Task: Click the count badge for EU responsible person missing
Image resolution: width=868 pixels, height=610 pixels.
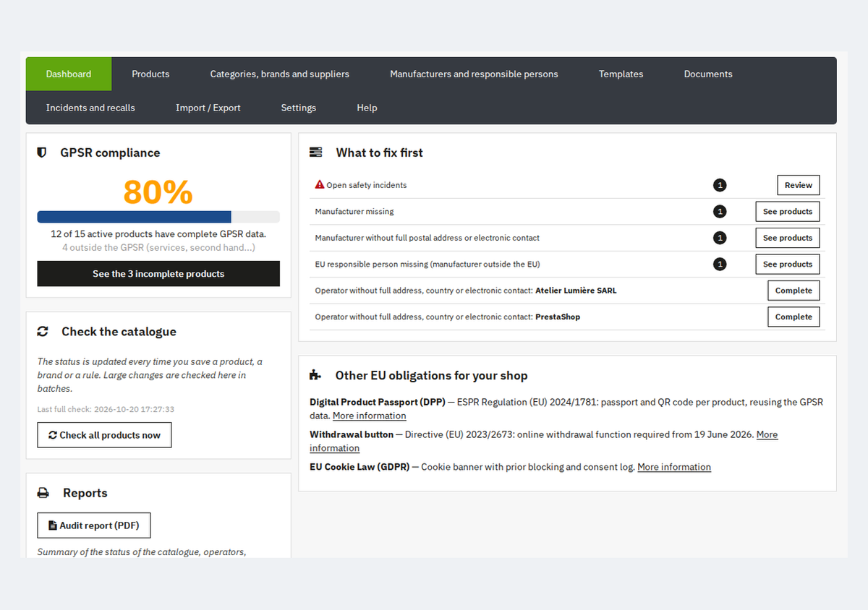Action: coord(720,265)
